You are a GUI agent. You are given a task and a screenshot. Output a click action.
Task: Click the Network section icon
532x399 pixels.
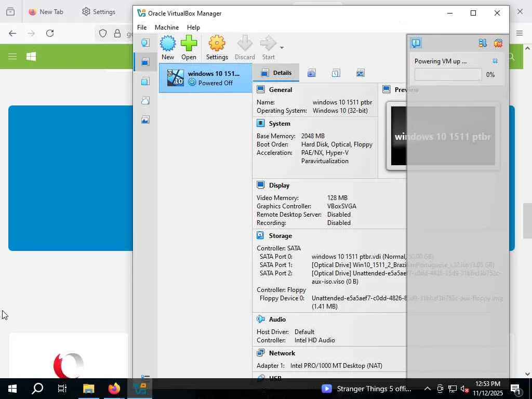pyautogui.click(x=261, y=353)
